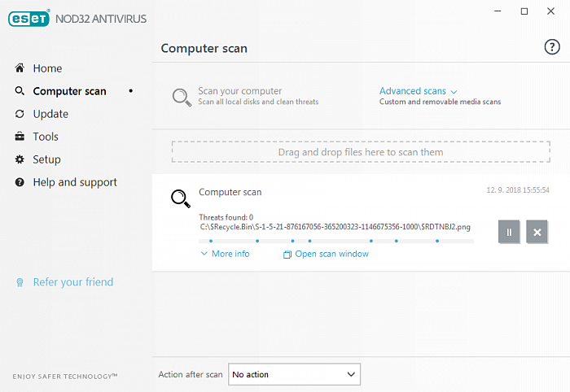Open help via question mark icon
Screen dimensions: 570x392
point(552,47)
